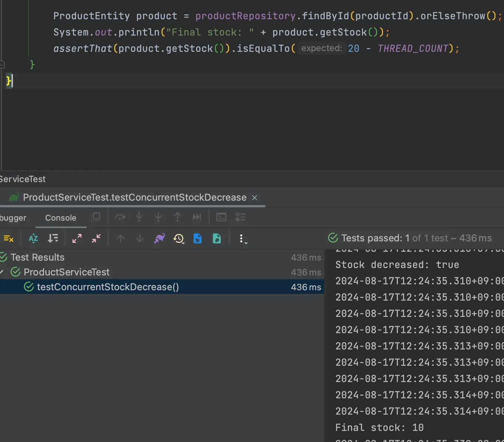The width and height of the screenshot is (504, 442).
Task: Toggle alphabetical sorting of tests
Action: (33, 239)
